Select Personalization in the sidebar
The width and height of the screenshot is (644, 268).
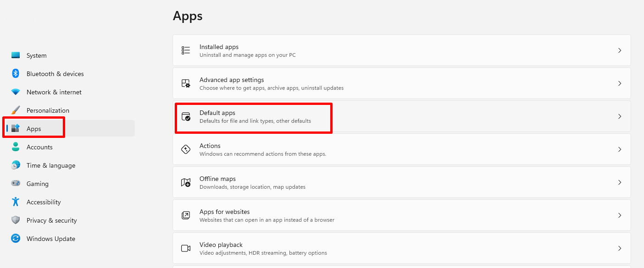48,110
